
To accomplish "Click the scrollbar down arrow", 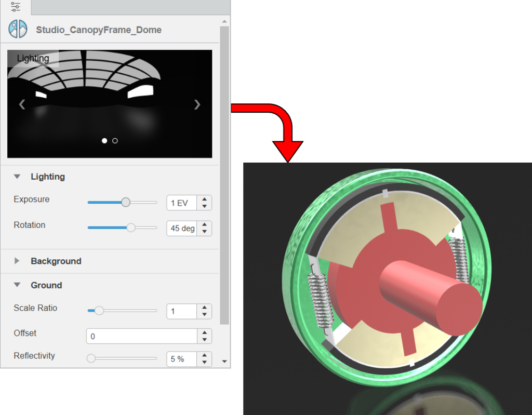I will [224, 362].
